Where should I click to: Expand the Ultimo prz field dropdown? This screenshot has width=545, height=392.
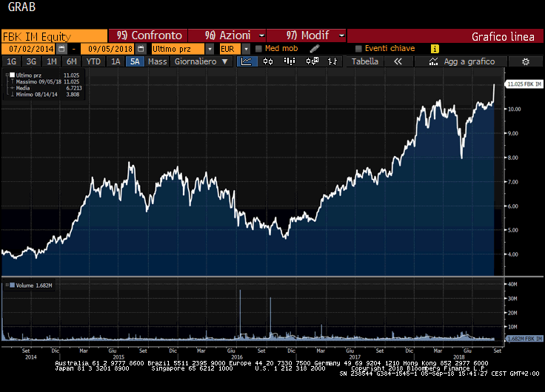(210, 49)
